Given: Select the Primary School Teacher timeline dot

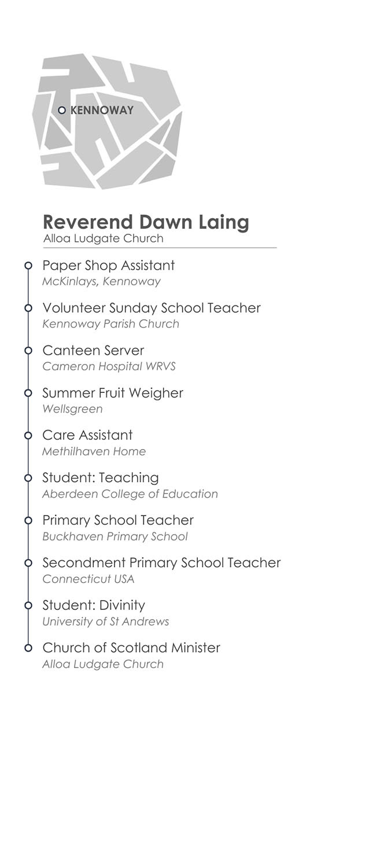Looking at the screenshot, I should pos(28,520).
